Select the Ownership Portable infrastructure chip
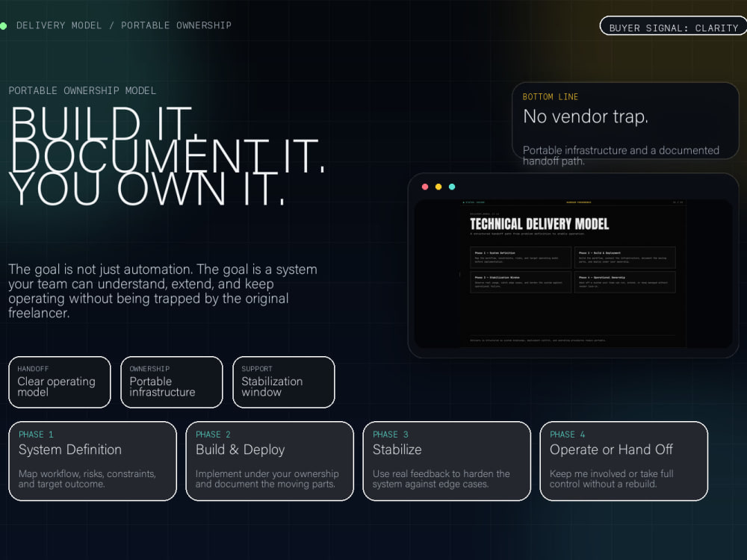Screen dimensions: 747x560 172,382
